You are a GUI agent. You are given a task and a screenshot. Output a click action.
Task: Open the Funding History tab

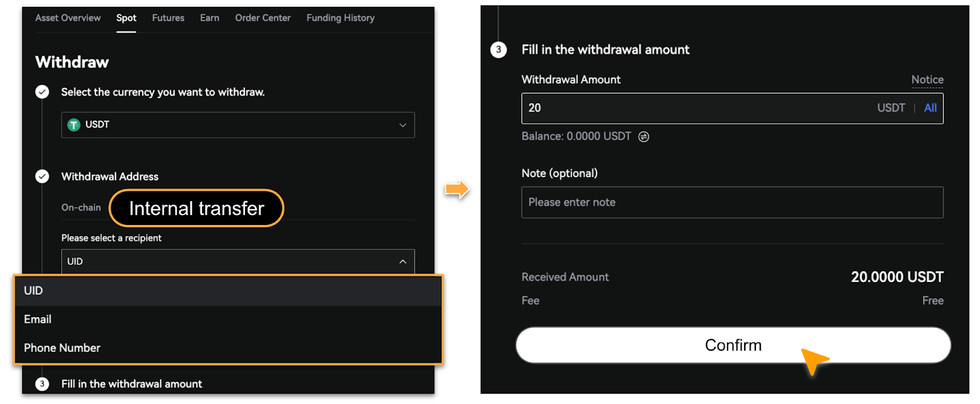click(341, 18)
